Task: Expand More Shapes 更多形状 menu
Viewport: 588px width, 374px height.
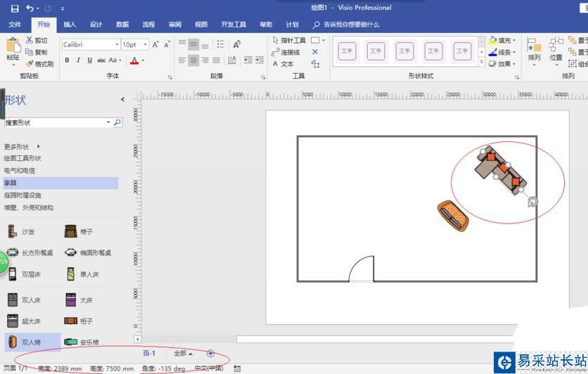Action: coord(22,146)
